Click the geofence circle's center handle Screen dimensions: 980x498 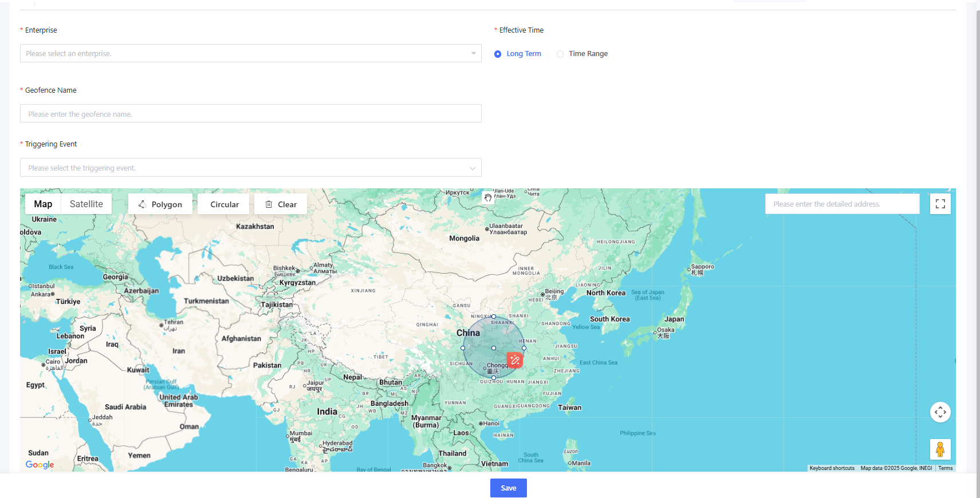pyautogui.click(x=494, y=348)
